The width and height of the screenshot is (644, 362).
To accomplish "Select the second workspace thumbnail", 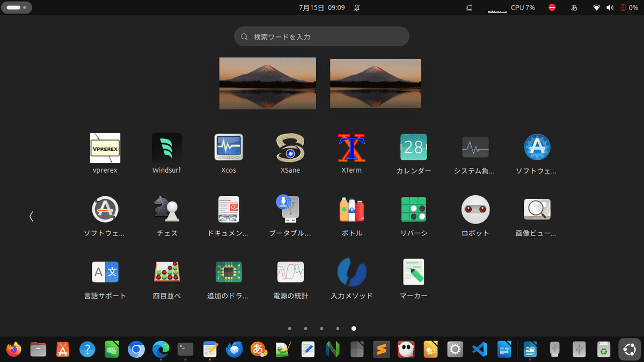I will (x=375, y=83).
